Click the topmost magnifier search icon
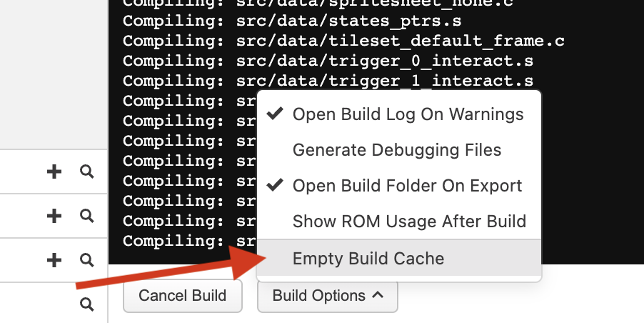This screenshot has width=644, height=323. pos(87,172)
